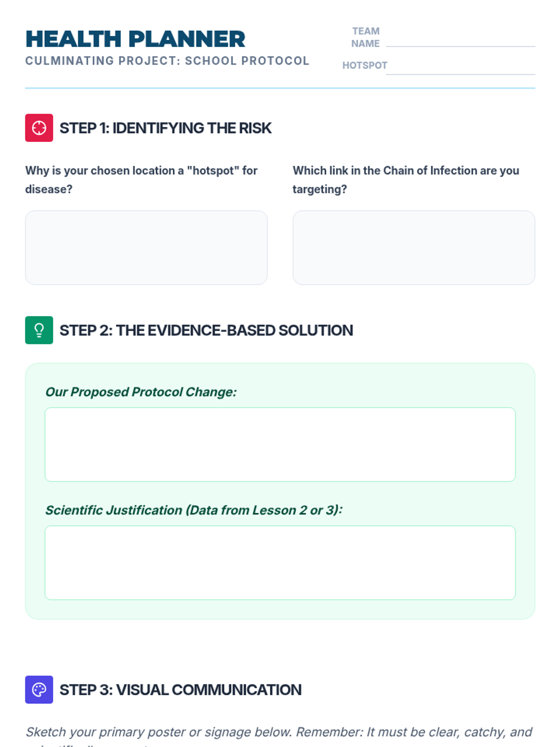Screen dimensions: 560x747
Task: Click the Culminating Project: School Protocol subtitle
Action: pyautogui.click(x=167, y=61)
